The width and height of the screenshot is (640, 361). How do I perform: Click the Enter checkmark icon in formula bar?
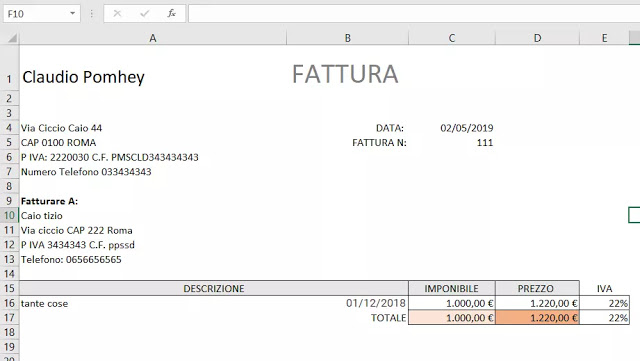coord(144,13)
